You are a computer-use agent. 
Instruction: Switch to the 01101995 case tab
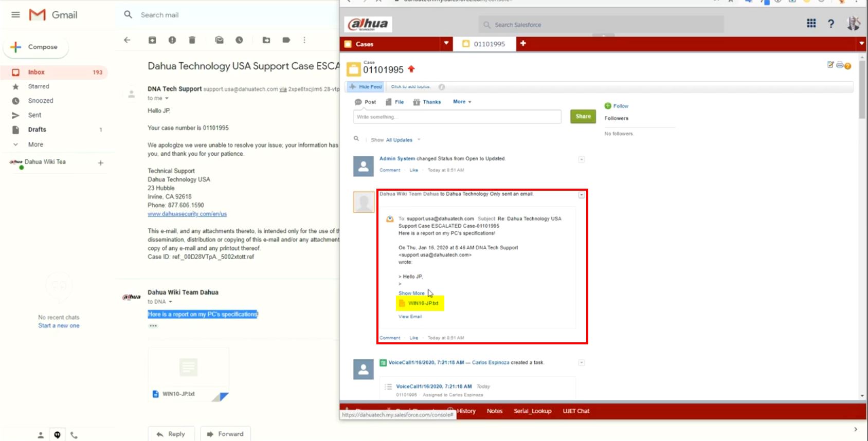click(x=484, y=44)
